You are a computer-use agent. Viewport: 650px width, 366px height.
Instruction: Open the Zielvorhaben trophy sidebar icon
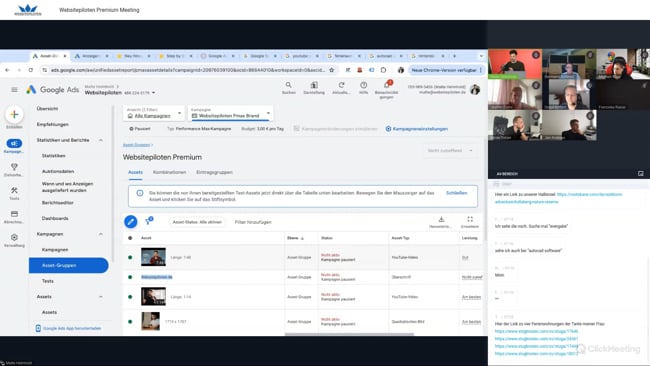(14, 167)
